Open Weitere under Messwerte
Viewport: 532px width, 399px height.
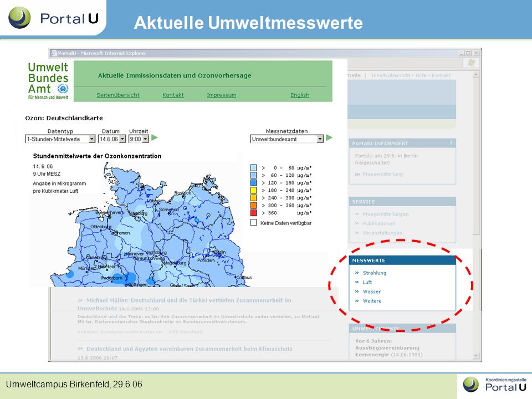372,301
